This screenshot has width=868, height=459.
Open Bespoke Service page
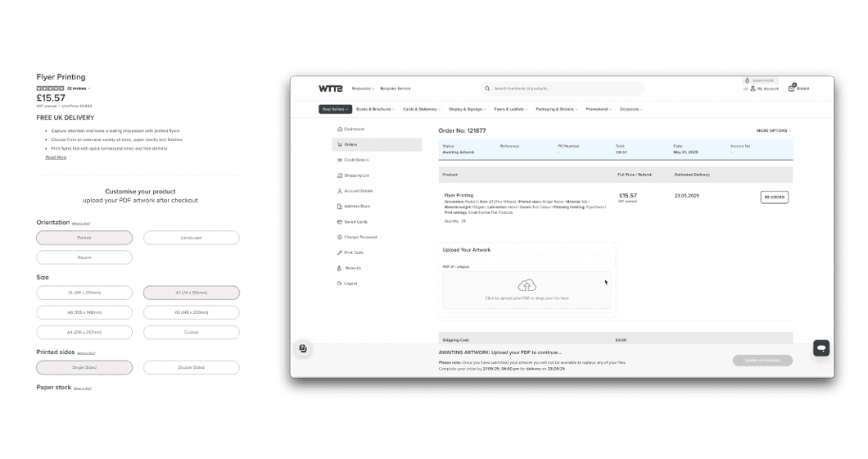(x=396, y=89)
